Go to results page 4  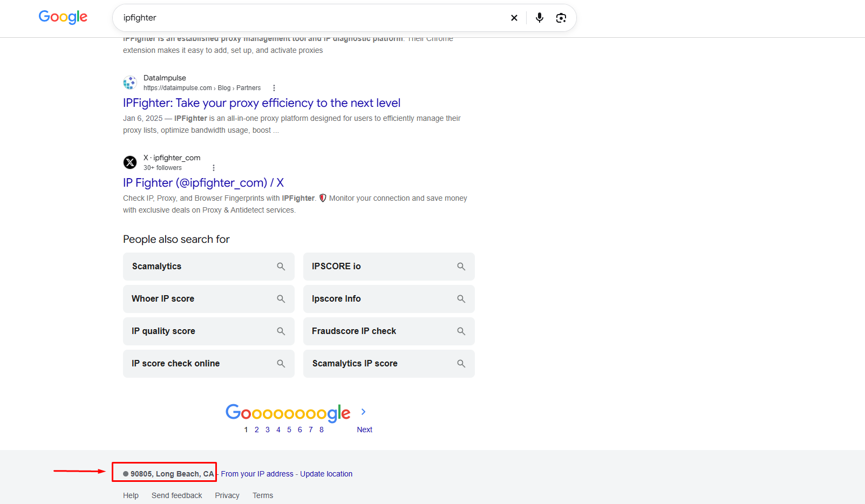tap(278, 430)
